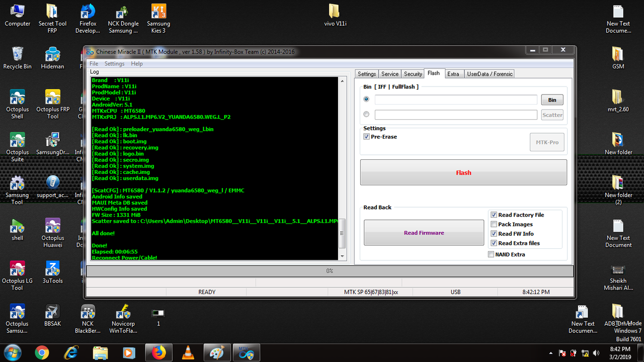Open Octoplus Suite shortcut

(18, 147)
